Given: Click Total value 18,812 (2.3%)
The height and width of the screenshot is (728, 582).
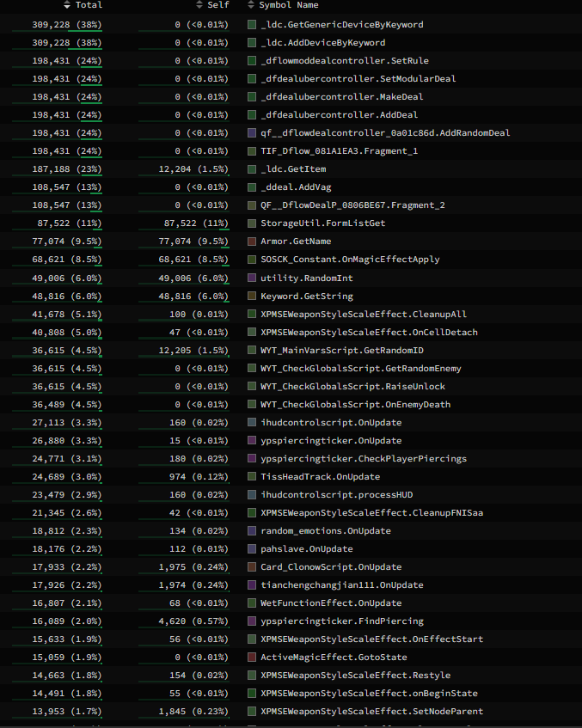Looking at the screenshot, I should pyautogui.click(x=67, y=530).
